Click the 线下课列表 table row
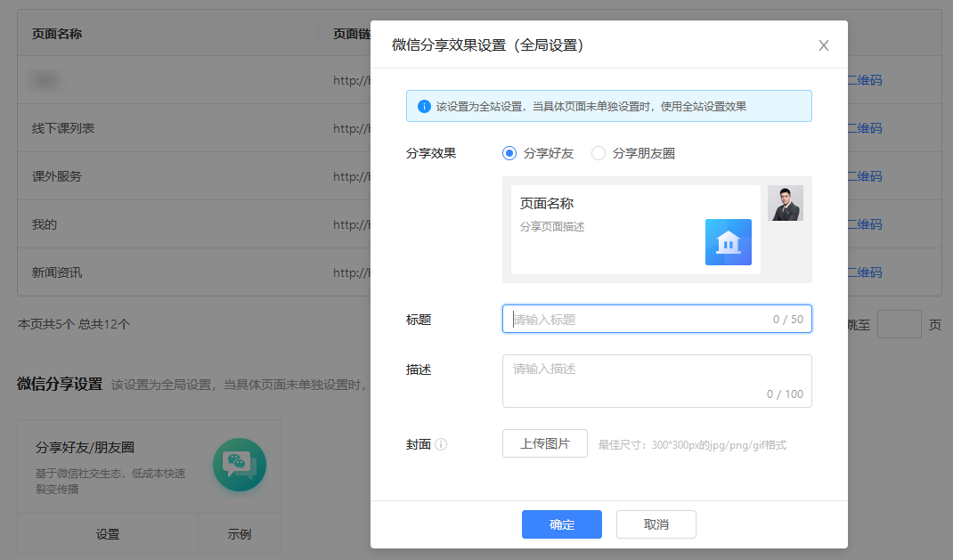The height and width of the screenshot is (560, 953). click(63, 128)
